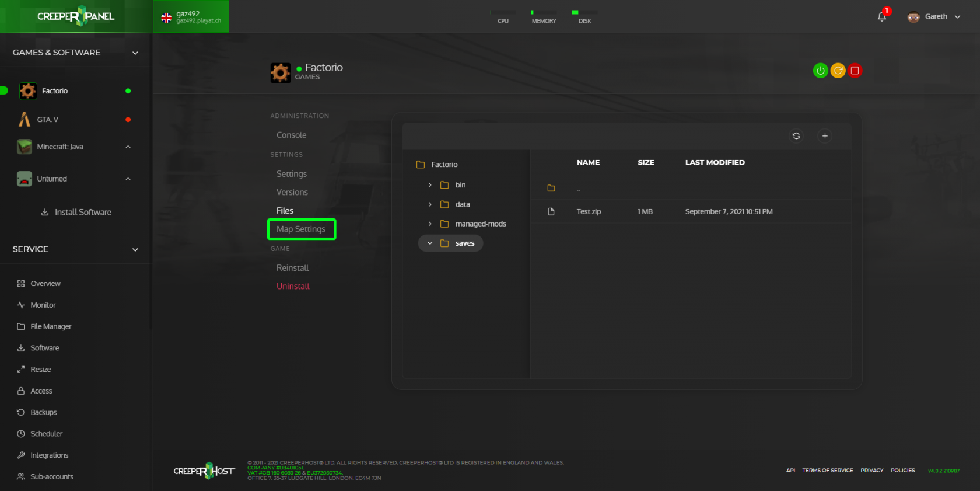Collapse the Unturned chevron
Image resolution: width=980 pixels, height=491 pixels.
click(x=128, y=179)
